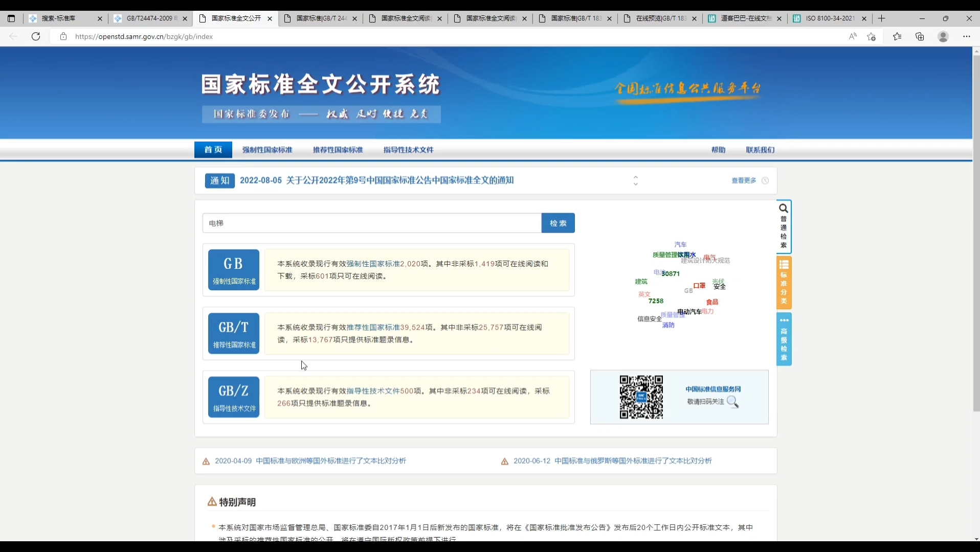The height and width of the screenshot is (552, 980).
Task: Open the Settings and more ellipsis menu
Action: [966, 36]
